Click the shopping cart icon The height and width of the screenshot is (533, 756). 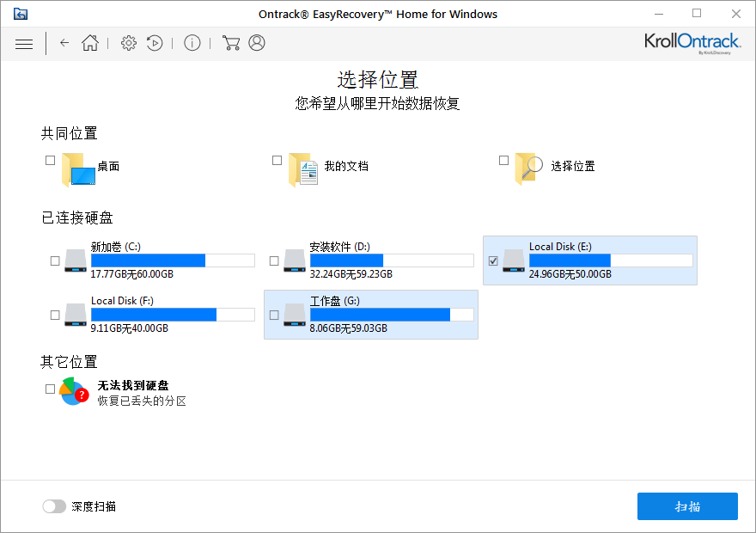[x=231, y=43]
